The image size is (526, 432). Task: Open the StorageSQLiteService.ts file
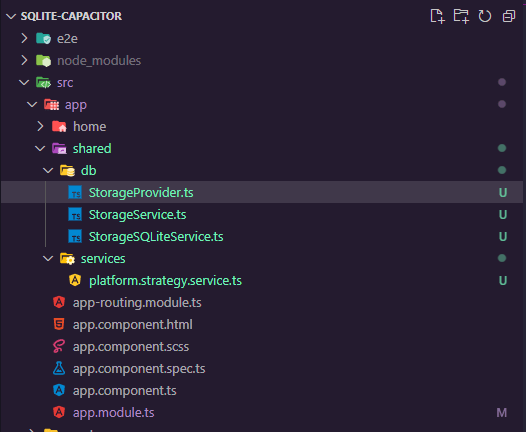[156, 236]
